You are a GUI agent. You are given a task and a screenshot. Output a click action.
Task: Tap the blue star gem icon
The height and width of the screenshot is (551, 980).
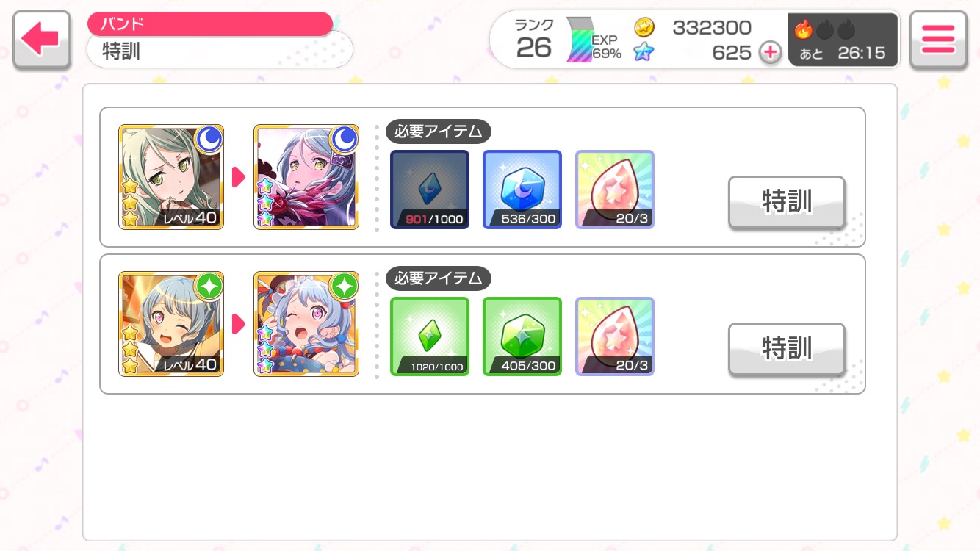644,52
